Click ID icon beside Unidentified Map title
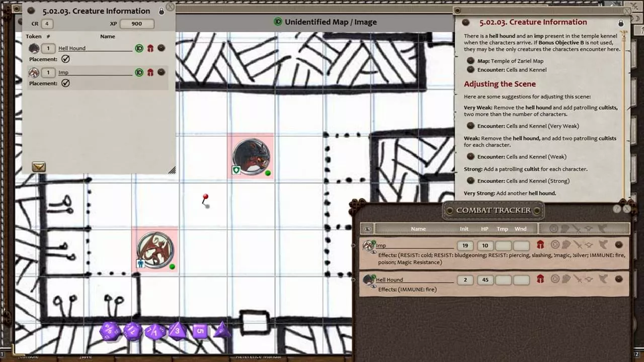The height and width of the screenshot is (362, 644). click(278, 22)
